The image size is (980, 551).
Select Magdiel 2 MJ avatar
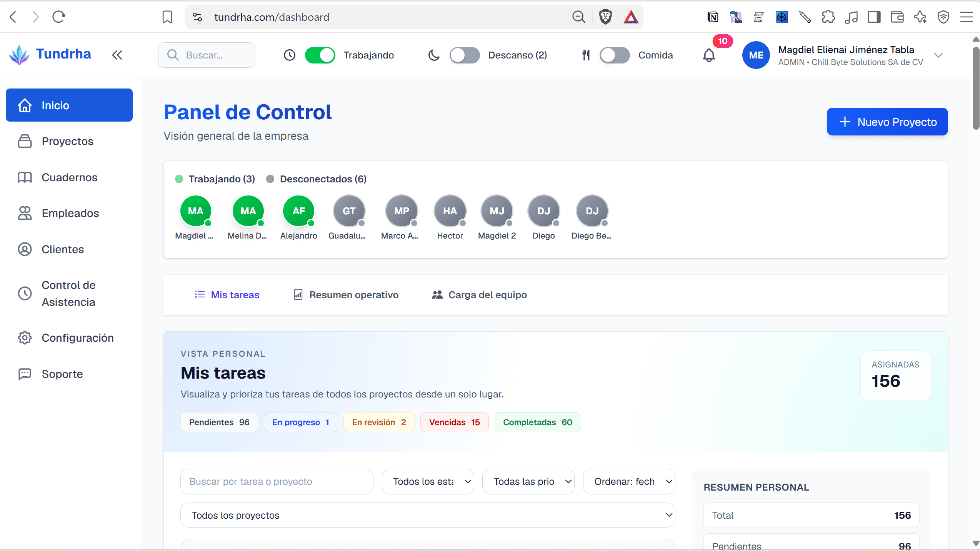click(x=497, y=211)
